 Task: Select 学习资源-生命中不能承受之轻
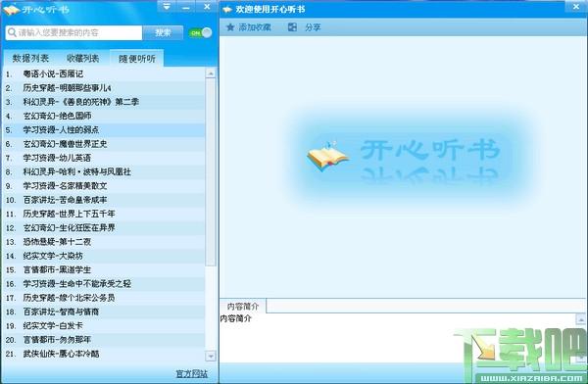(x=105, y=283)
